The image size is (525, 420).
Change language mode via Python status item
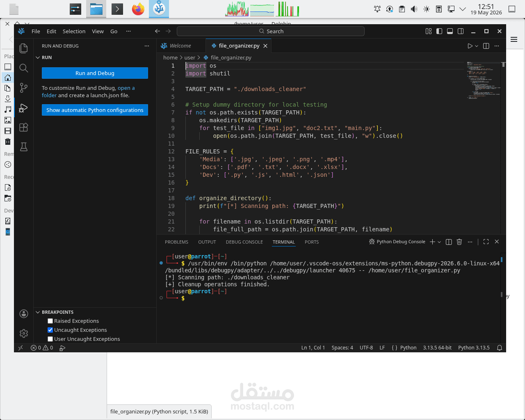coord(408,348)
